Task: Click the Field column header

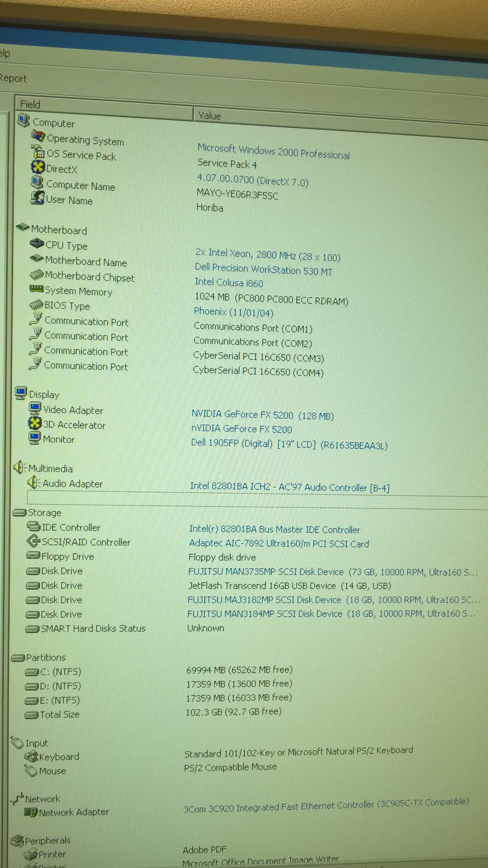Action: click(x=30, y=104)
